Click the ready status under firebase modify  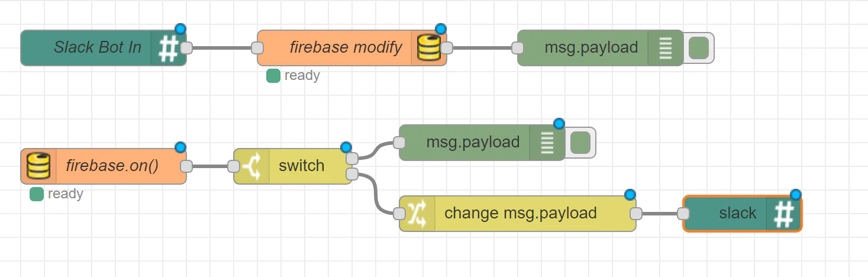[x=293, y=75]
